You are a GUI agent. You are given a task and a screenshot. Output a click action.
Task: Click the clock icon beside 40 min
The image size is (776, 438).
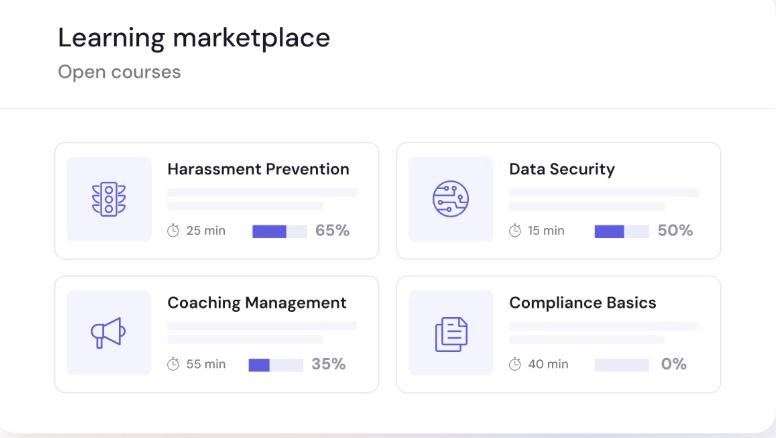(516, 364)
